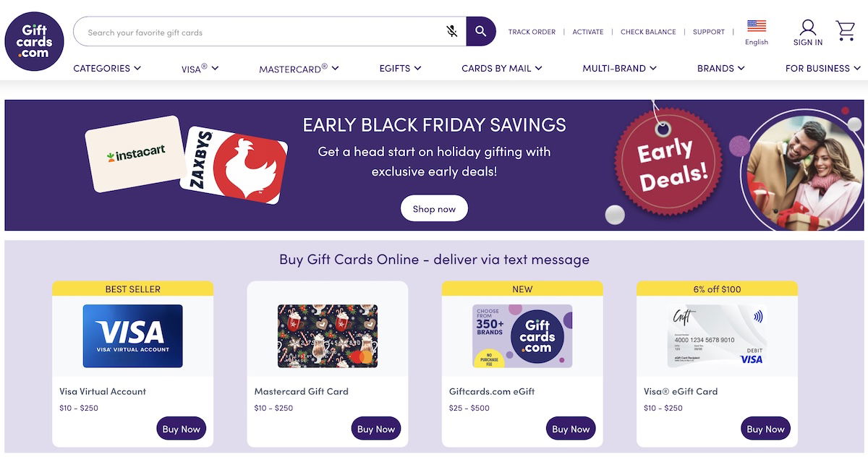
Task: Click the Shop now banner button
Action: [434, 209]
